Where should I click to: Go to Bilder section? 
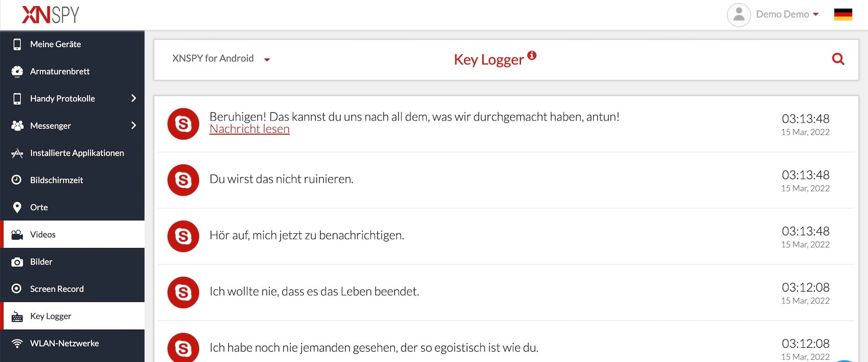coord(73,262)
